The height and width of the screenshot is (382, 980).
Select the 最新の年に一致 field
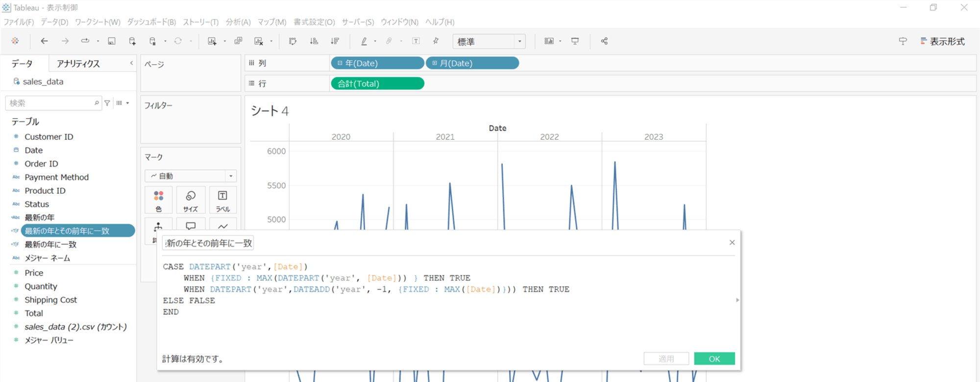[x=50, y=244]
